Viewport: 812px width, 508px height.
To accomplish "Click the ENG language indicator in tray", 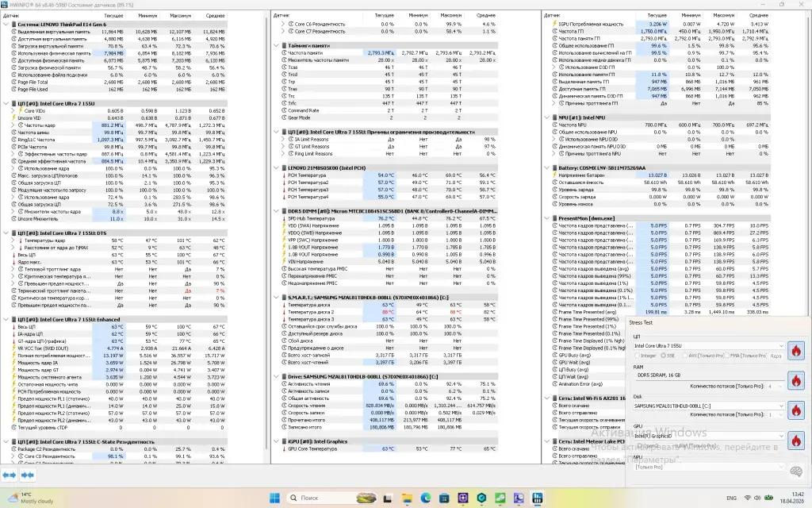I will 731,498.
